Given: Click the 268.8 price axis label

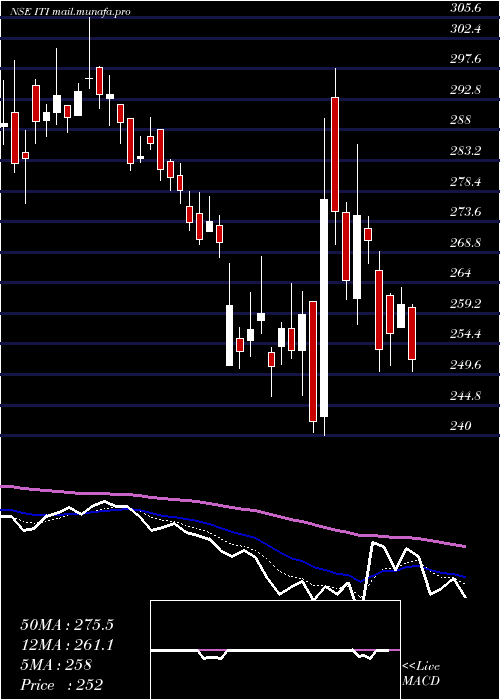Looking at the screenshot, I should 467,243.
